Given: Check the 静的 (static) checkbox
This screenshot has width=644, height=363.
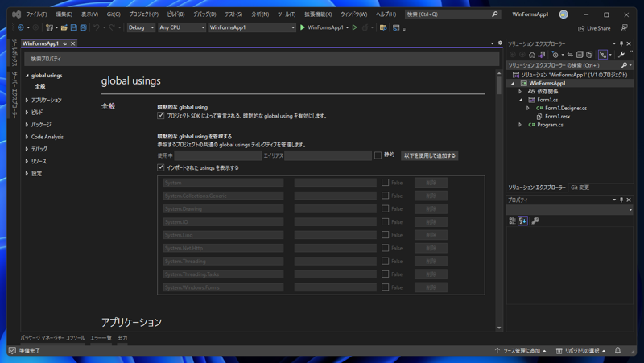Looking at the screenshot, I should pos(378,155).
